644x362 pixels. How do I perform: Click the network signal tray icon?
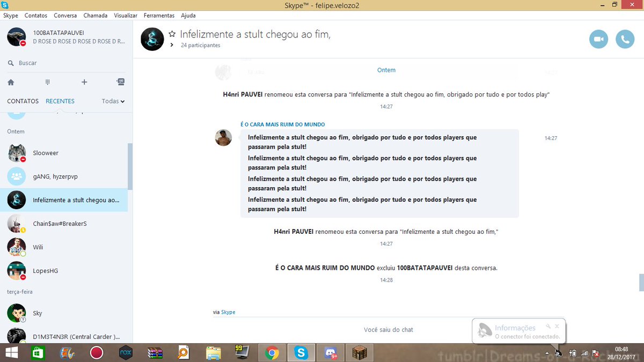click(x=584, y=353)
